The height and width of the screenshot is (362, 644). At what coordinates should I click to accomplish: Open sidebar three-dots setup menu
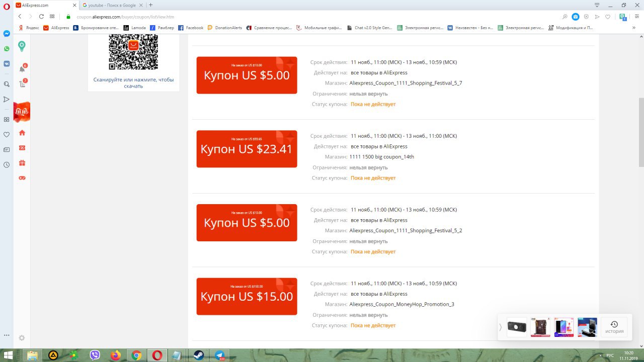tap(7, 335)
